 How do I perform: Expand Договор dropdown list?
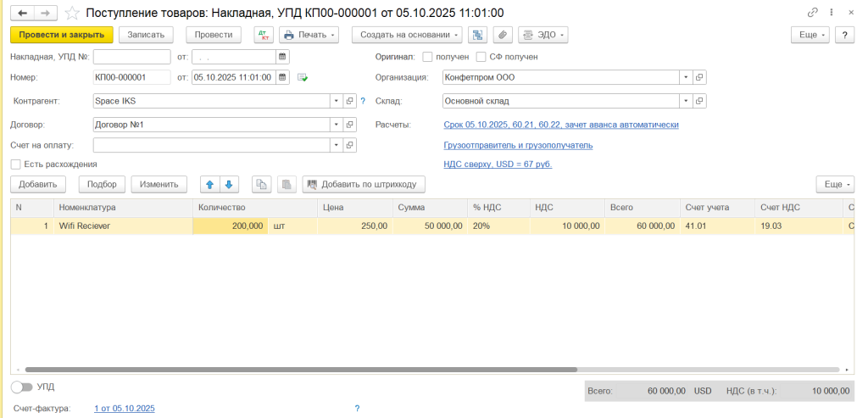tap(337, 125)
